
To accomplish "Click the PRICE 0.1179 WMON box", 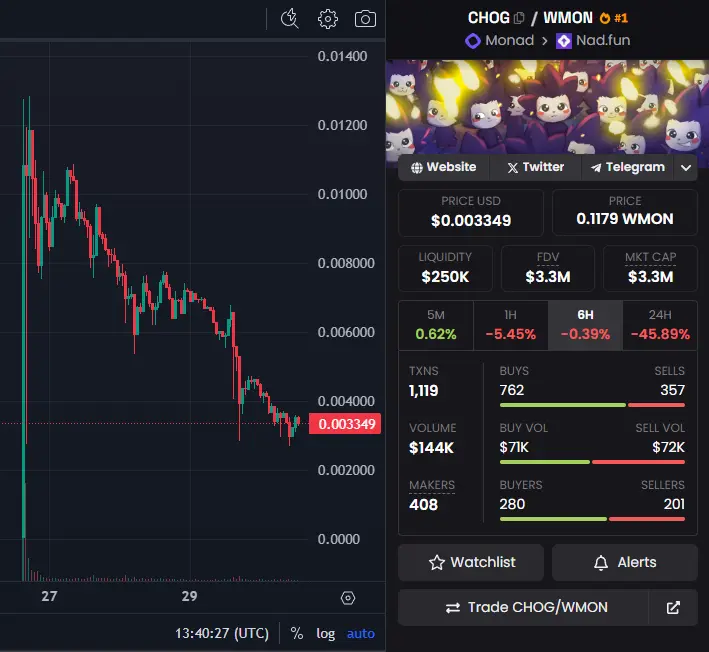I will coord(624,213).
